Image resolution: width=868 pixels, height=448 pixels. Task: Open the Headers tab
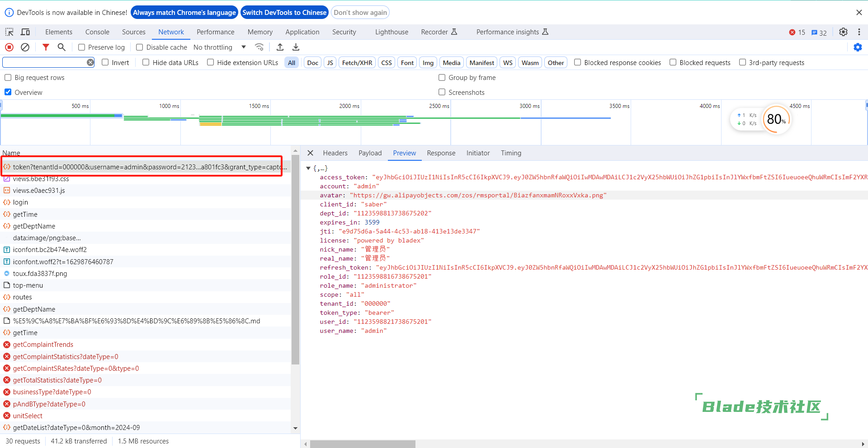coord(335,153)
